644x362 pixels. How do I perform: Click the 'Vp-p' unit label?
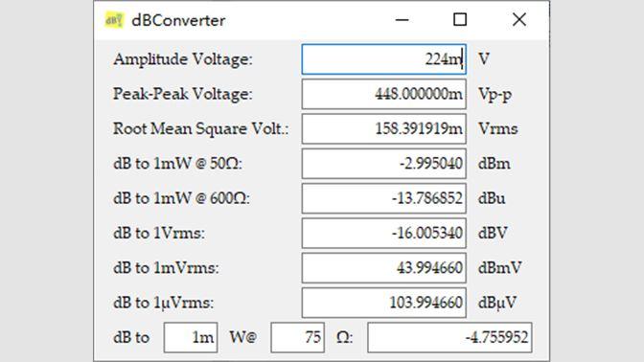click(x=495, y=95)
